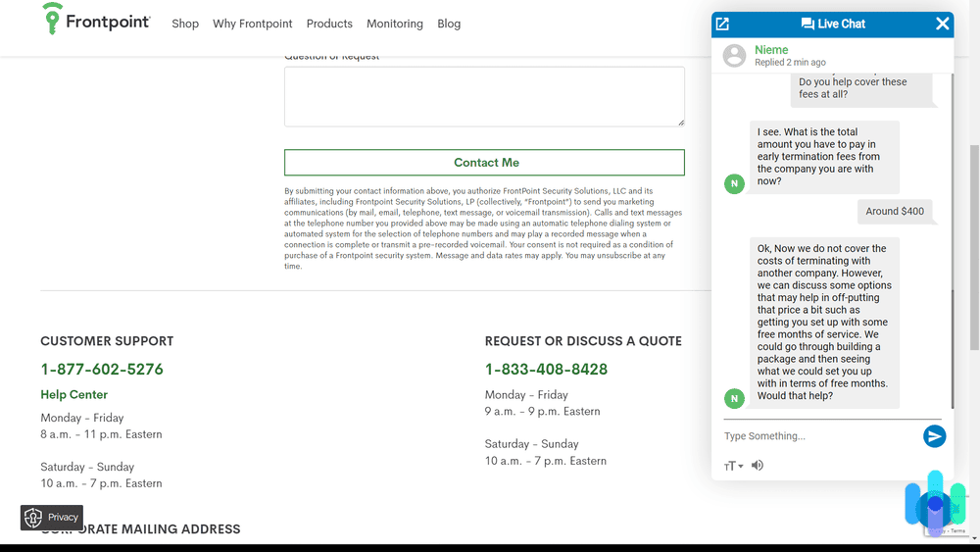Call customer support number 1-877-602-5276
Screen dimensions: 980x552
[102, 370]
